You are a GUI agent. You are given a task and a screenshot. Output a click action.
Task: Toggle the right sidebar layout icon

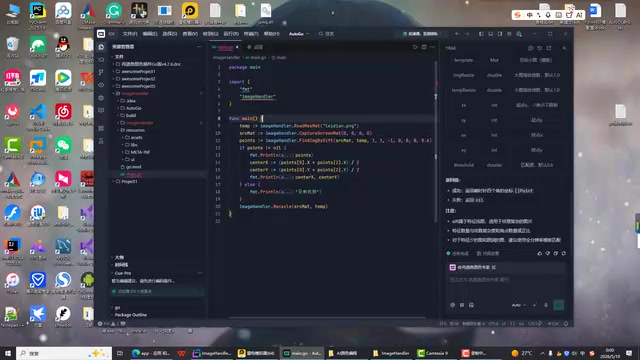pos(500,34)
